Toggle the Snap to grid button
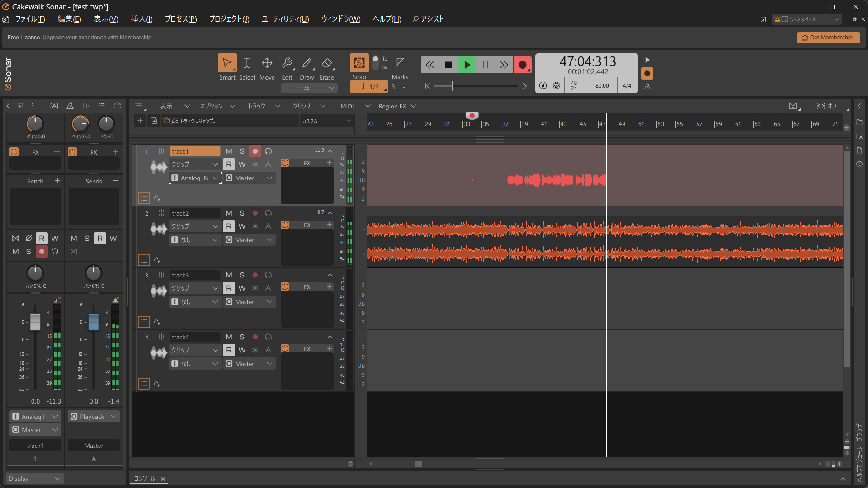This screenshot has height=488, width=868. pyautogui.click(x=359, y=63)
